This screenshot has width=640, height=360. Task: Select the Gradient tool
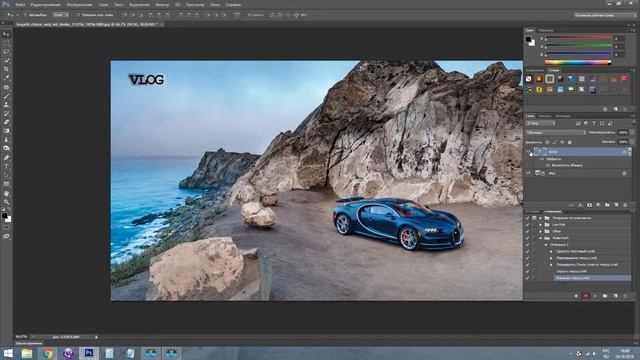6,131
